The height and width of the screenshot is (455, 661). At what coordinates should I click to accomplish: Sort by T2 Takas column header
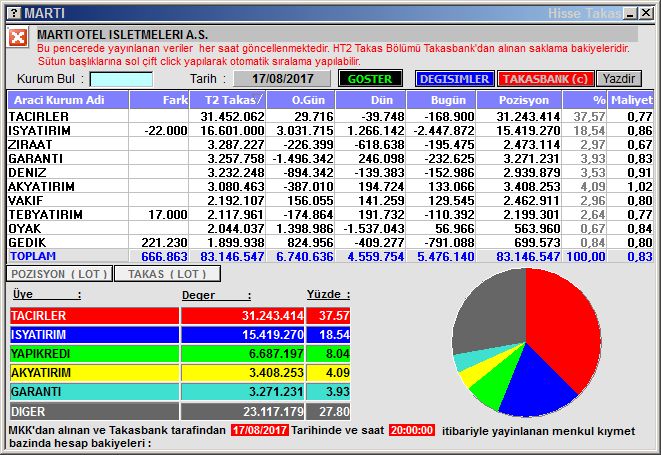point(228,100)
